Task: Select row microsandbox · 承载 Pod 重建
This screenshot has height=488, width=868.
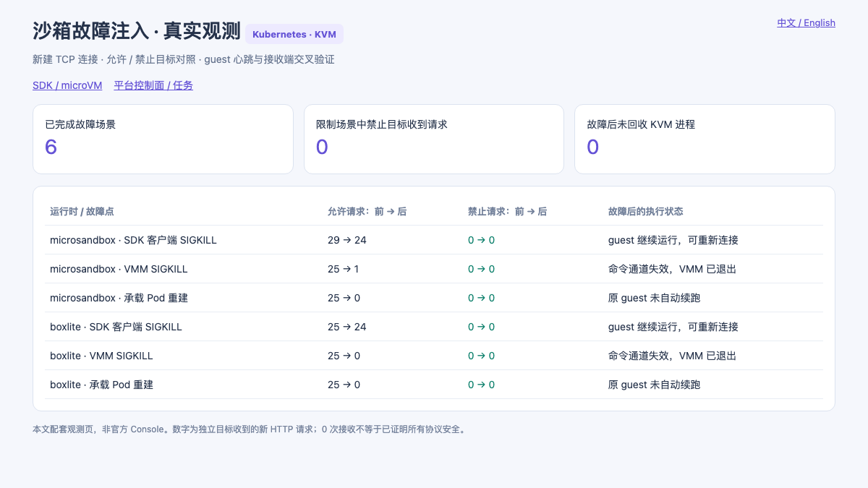Action: point(434,298)
